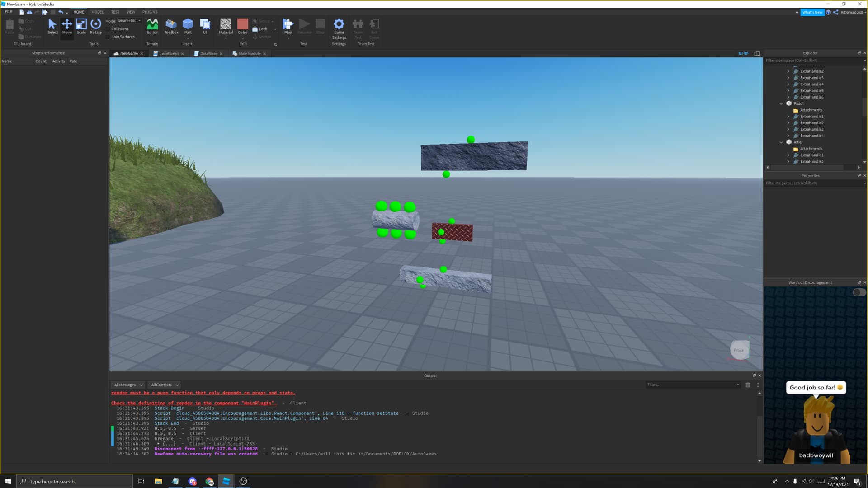Clear the Output window with trash button
Viewport: 868px width, 488px height.
(x=748, y=385)
